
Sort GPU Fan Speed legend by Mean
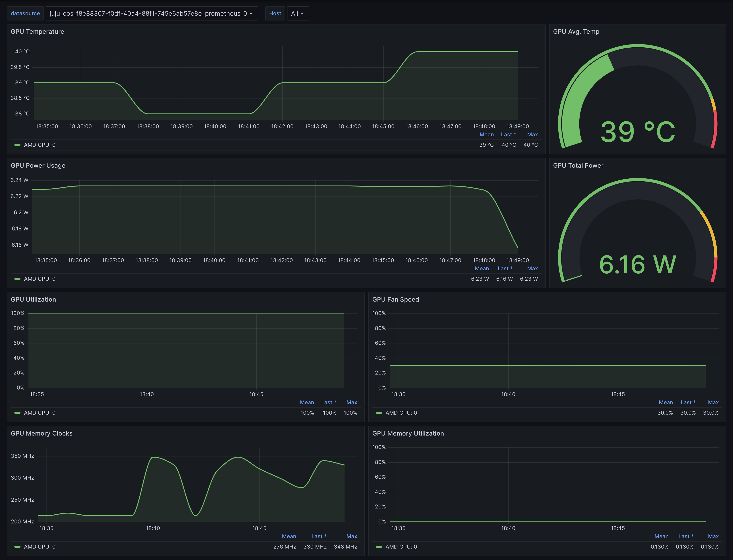click(x=666, y=403)
